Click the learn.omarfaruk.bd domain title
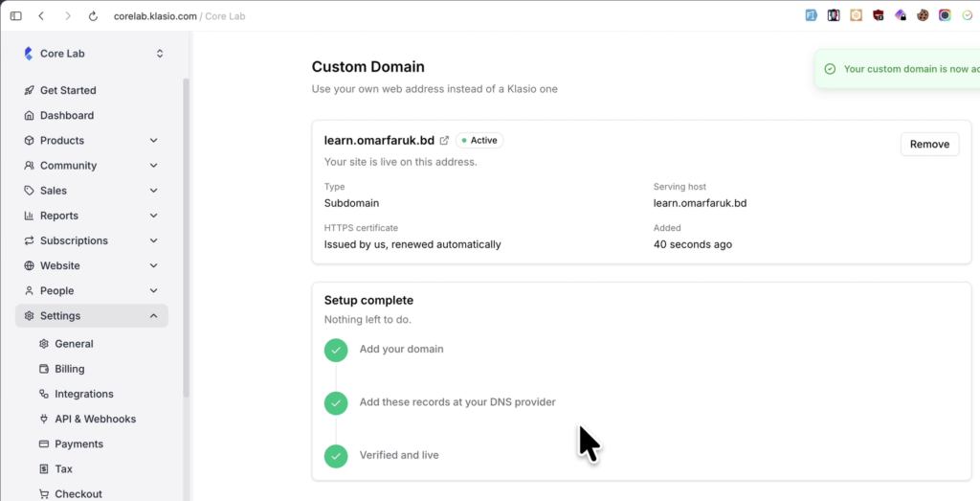The height and width of the screenshot is (501, 980). tap(379, 141)
